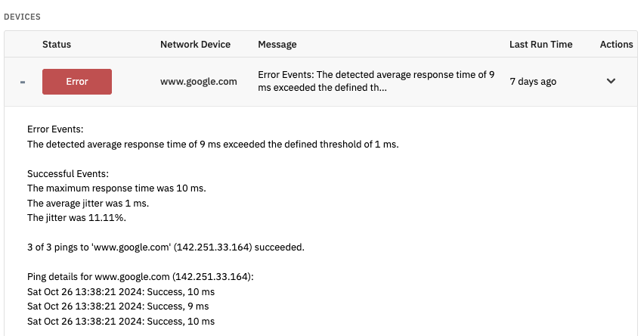The width and height of the screenshot is (644, 336).
Task: Click the Message column header
Action: coord(277,45)
